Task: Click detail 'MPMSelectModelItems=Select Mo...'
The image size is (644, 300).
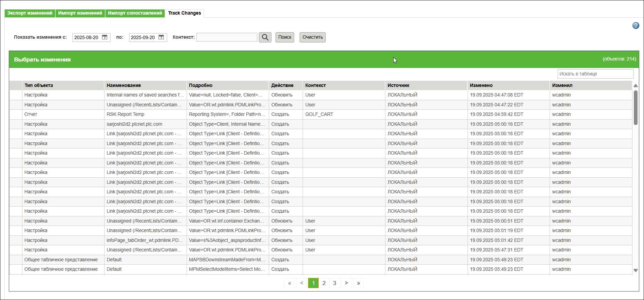Action: click(x=227, y=269)
